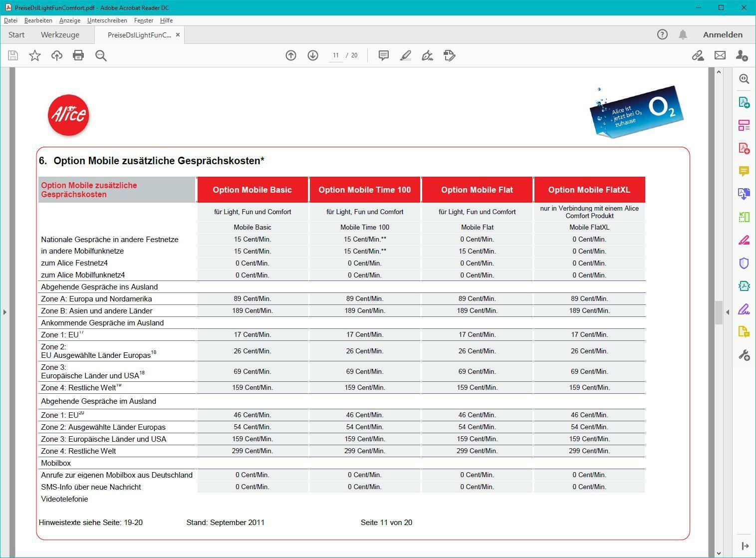
Task: Open the Protect shield tool
Action: (744, 263)
